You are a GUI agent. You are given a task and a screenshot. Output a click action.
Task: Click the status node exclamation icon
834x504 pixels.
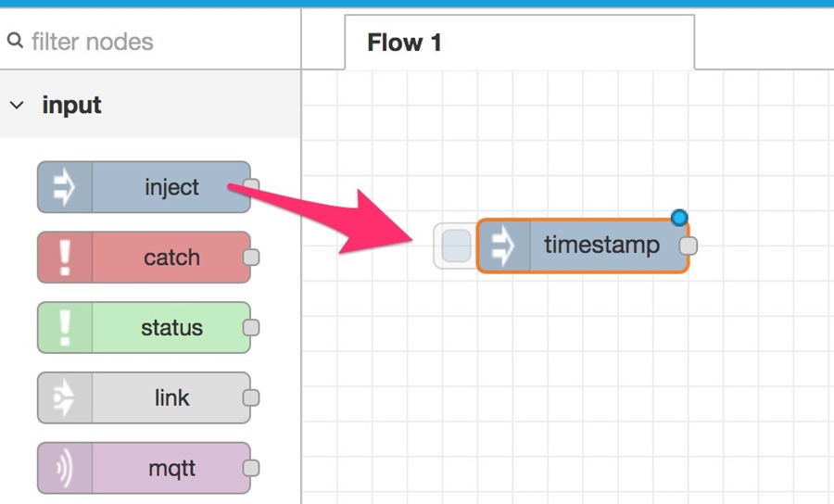coord(64,327)
